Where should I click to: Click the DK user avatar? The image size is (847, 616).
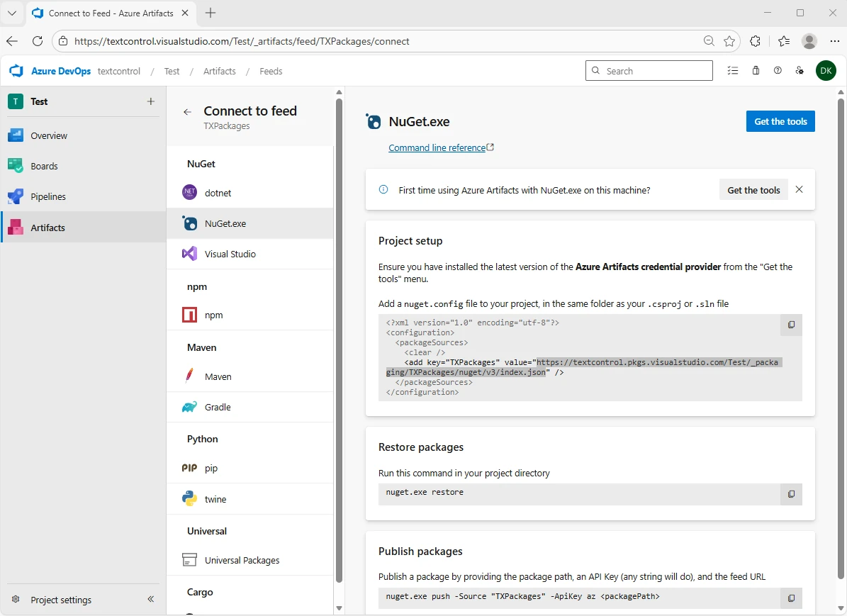coord(826,71)
